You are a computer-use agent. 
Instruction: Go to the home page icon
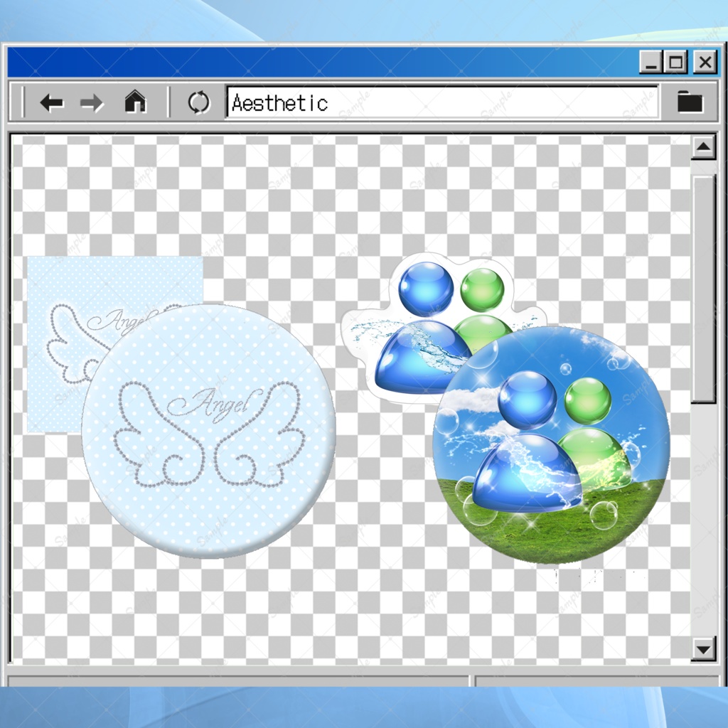tap(135, 101)
